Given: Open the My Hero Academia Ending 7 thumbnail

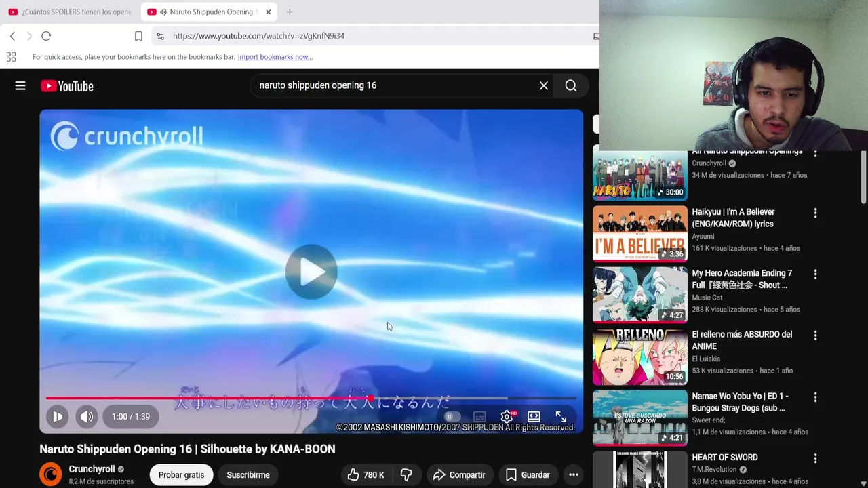Looking at the screenshot, I should pos(639,295).
